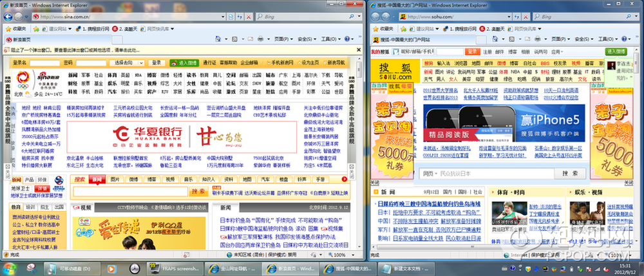Go back in the Sina window
The width and height of the screenshot is (644, 276).
coord(8,17)
